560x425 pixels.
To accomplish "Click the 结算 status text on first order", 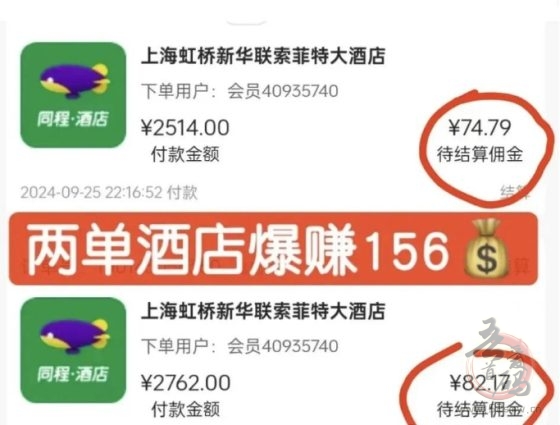I will coord(515,192).
